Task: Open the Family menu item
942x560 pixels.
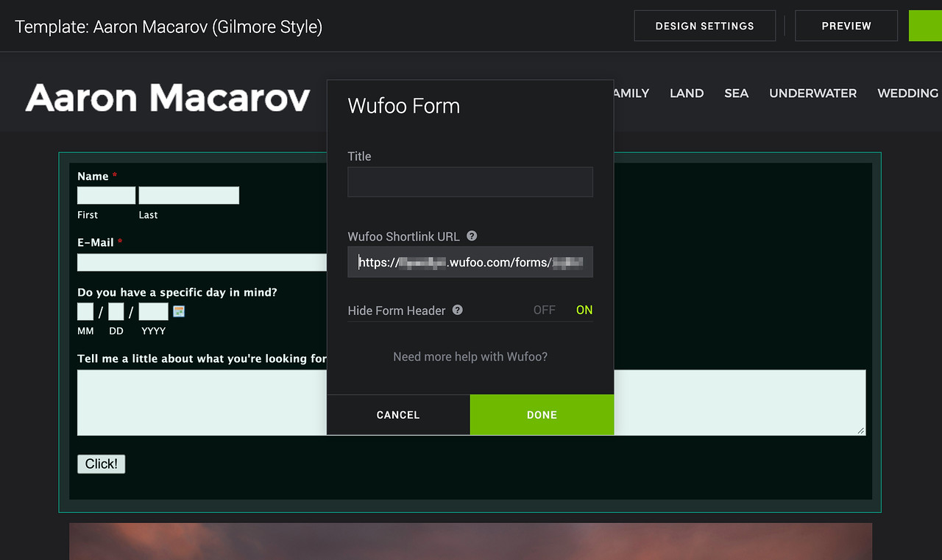Action: click(631, 93)
